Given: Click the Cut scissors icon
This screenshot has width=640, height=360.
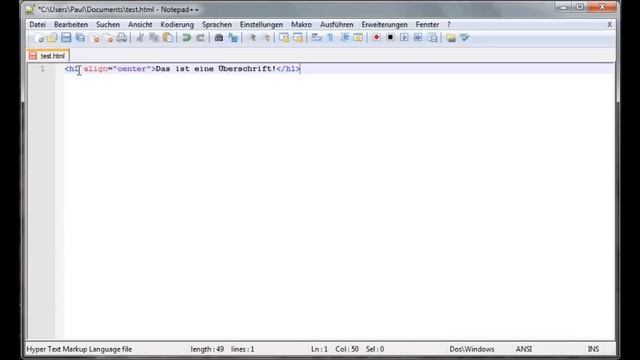Looking at the screenshot, I should click(140, 38).
